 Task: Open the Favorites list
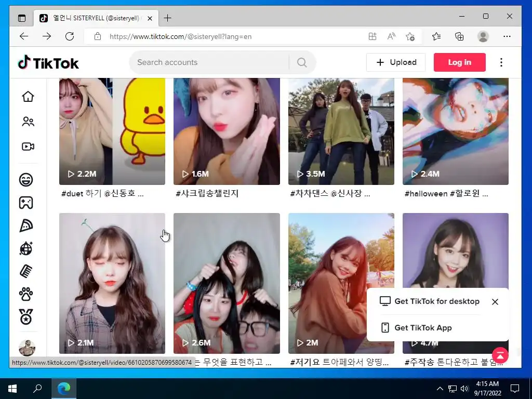click(436, 36)
